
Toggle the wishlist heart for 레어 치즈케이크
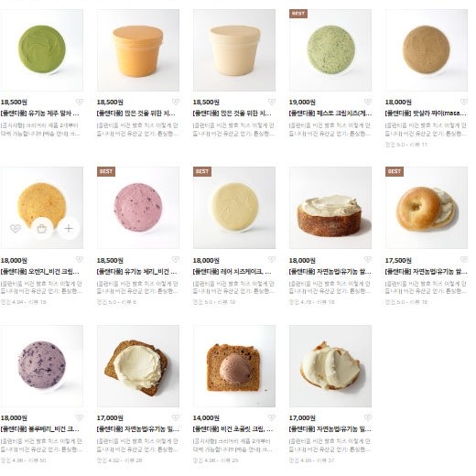coord(272,259)
